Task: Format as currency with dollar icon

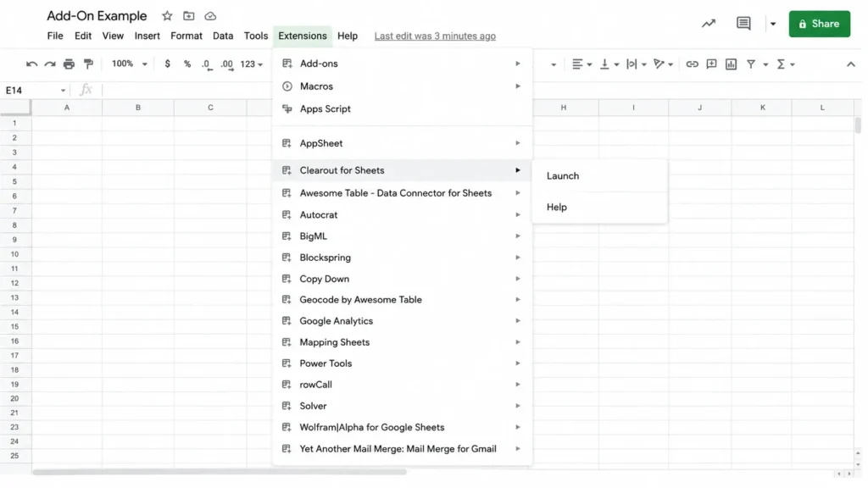Action: [x=167, y=64]
